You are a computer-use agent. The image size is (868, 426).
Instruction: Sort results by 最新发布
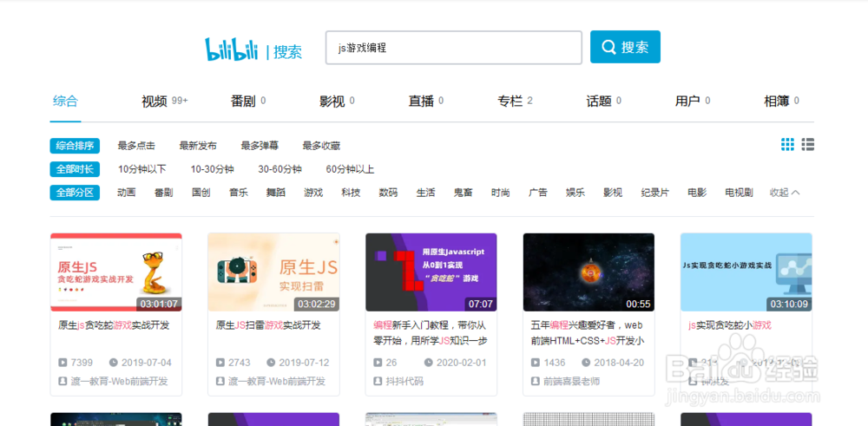[198, 146]
